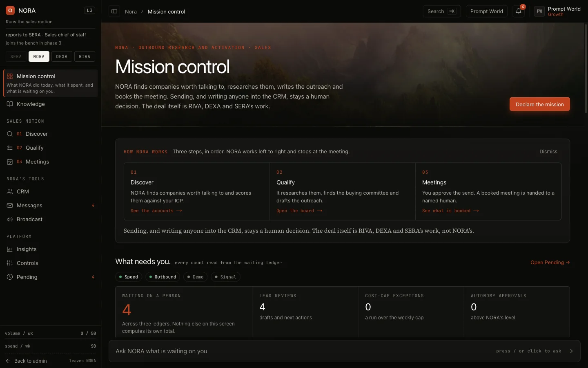588x368 pixels.
Task: Open the notifications bell
Action: click(519, 11)
